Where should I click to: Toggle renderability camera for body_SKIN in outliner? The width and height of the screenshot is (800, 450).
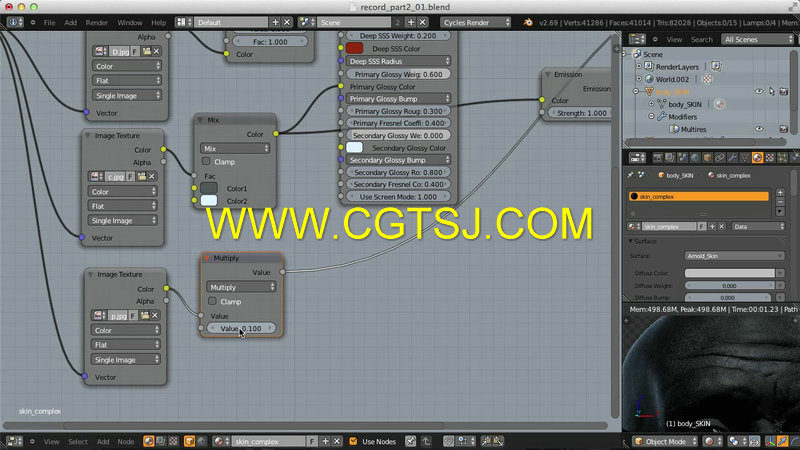point(784,91)
